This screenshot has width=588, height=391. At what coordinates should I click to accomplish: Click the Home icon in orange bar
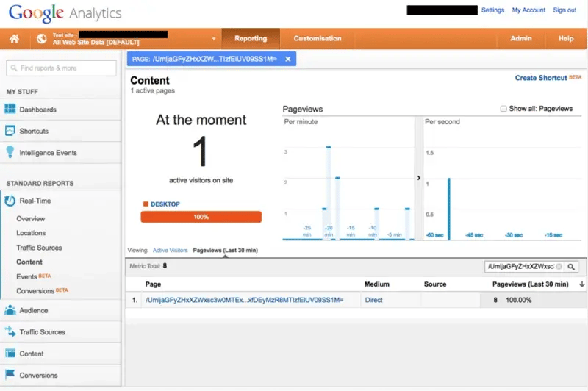14,38
